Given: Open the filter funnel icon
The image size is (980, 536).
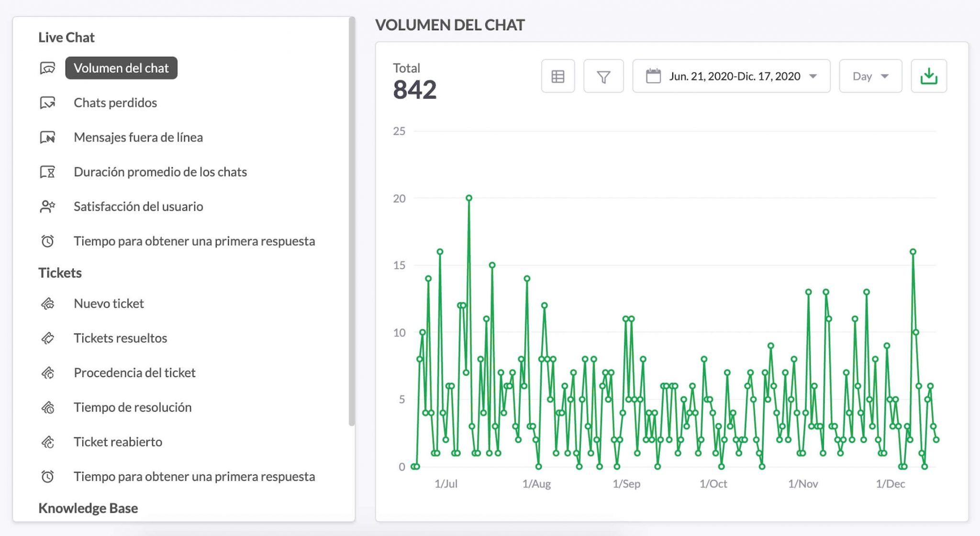Looking at the screenshot, I should coord(603,77).
